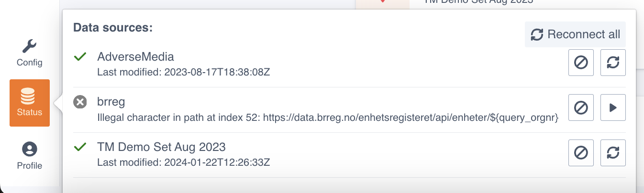Reconnect TM Demo Set Aug 2023 source
The width and height of the screenshot is (644, 193).
point(613,153)
